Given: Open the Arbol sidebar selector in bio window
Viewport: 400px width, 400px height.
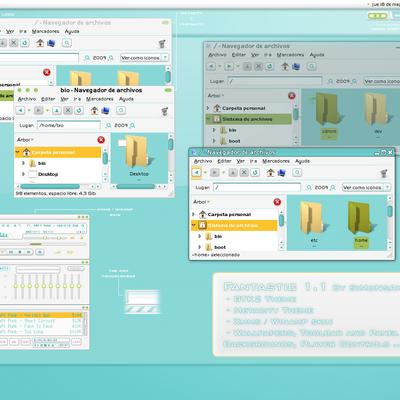Looking at the screenshot, I should 25,140.
